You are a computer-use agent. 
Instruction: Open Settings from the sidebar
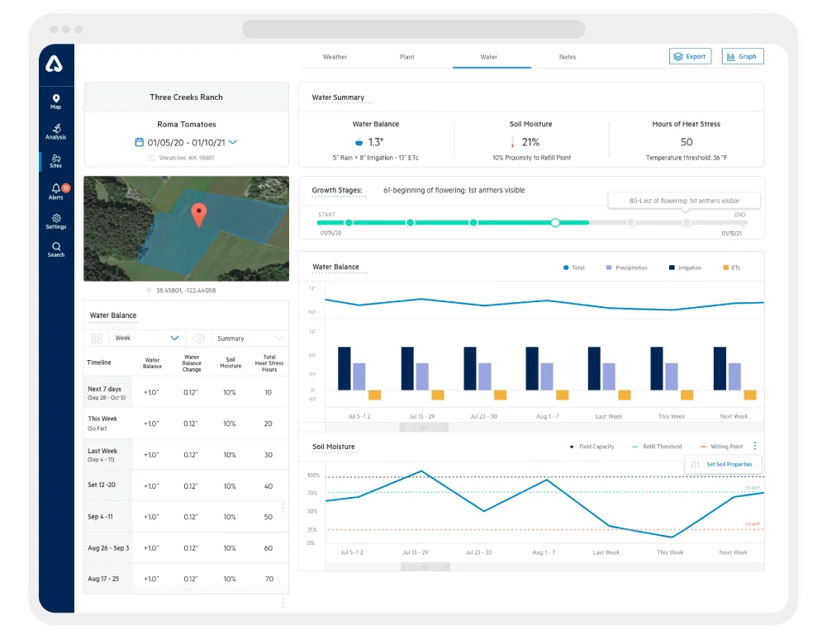tap(56, 221)
